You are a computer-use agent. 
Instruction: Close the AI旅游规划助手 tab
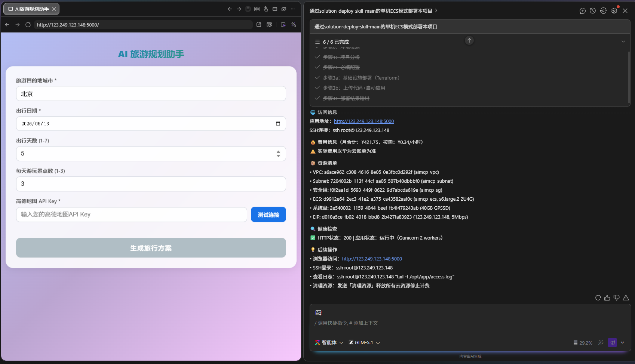tap(54, 9)
